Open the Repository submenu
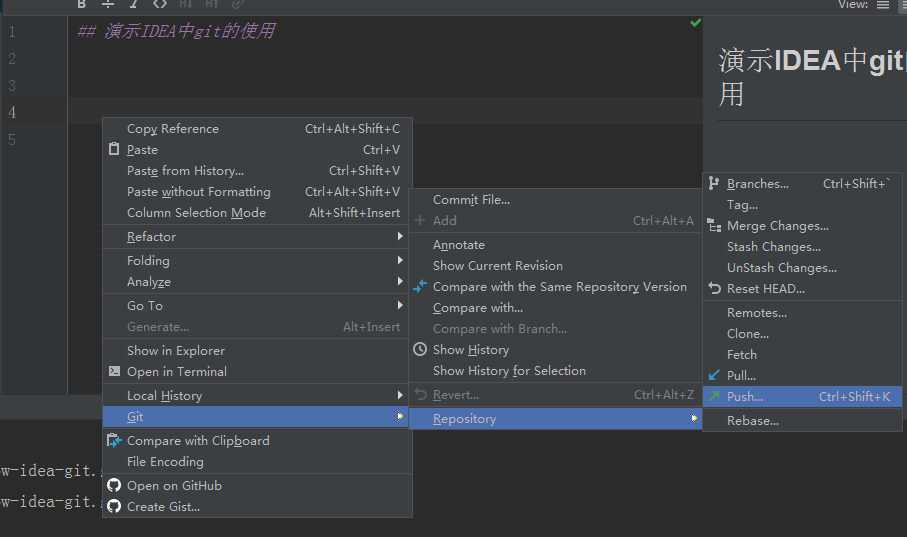 [x=555, y=418]
